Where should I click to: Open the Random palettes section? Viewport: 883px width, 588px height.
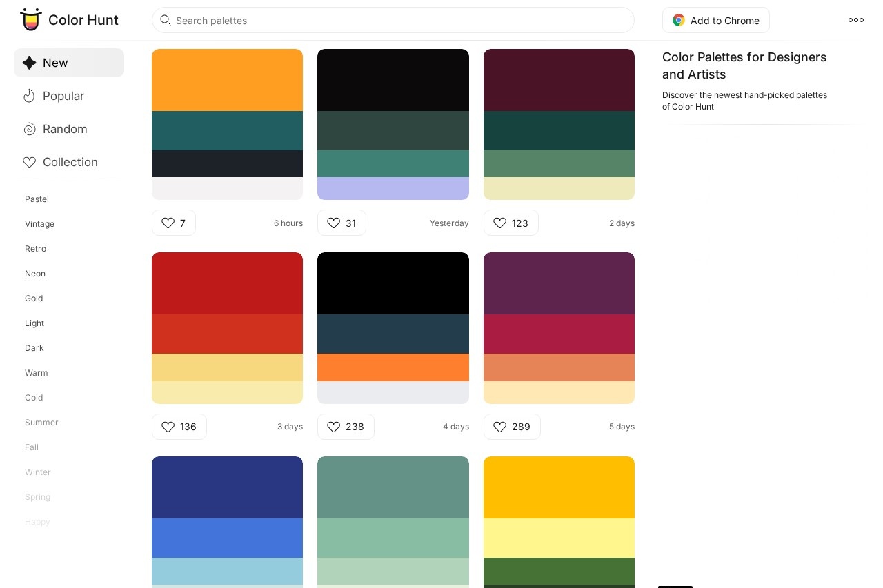pyautogui.click(x=69, y=129)
